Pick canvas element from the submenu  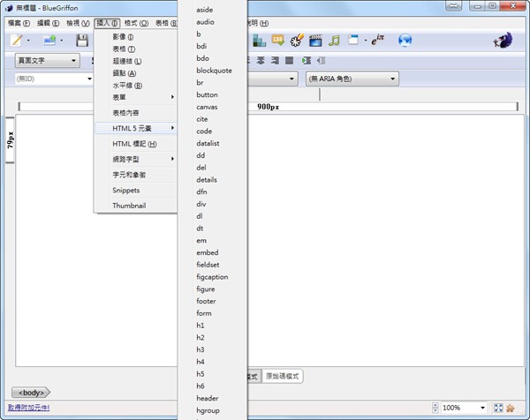pyautogui.click(x=208, y=107)
